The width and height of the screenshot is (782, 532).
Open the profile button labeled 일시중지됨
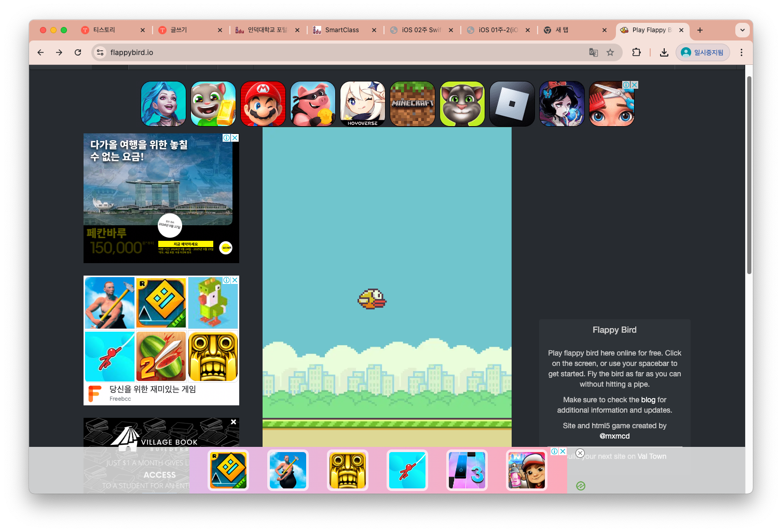pyautogui.click(x=703, y=52)
